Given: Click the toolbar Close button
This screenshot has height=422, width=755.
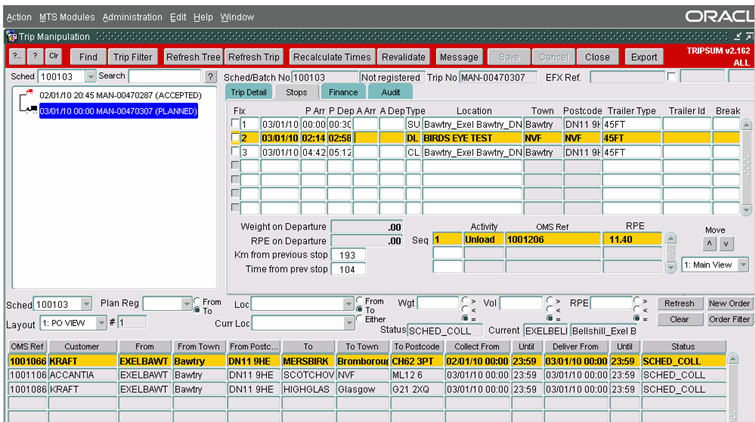Looking at the screenshot, I should coord(597,57).
